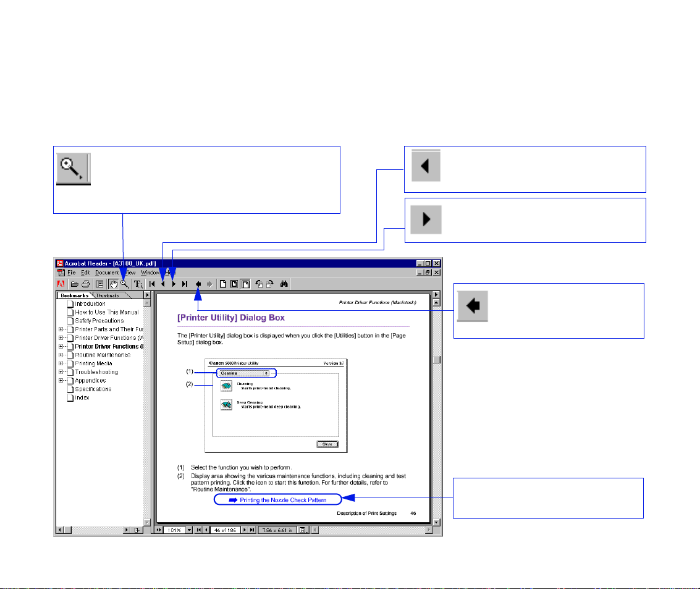This screenshot has height=589, width=700.
Task: Click the page number field 46 of 186
Action: tap(225, 530)
